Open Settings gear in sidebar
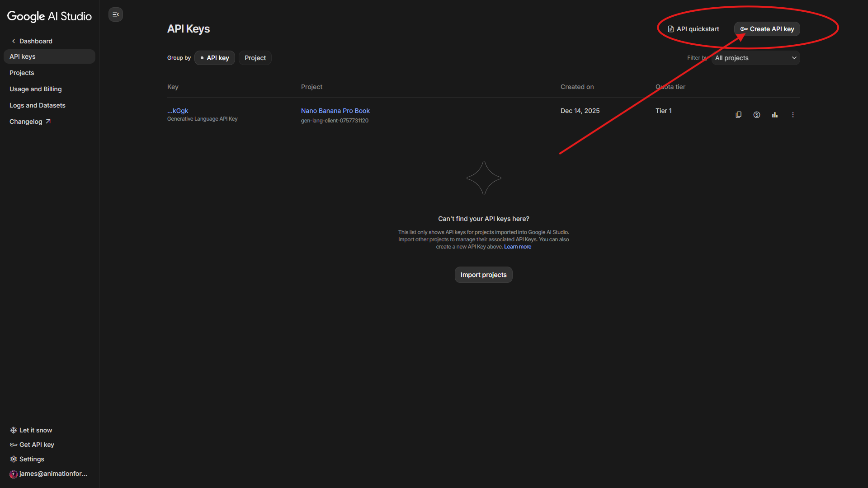Screen dimensions: 868x488 [14, 459]
